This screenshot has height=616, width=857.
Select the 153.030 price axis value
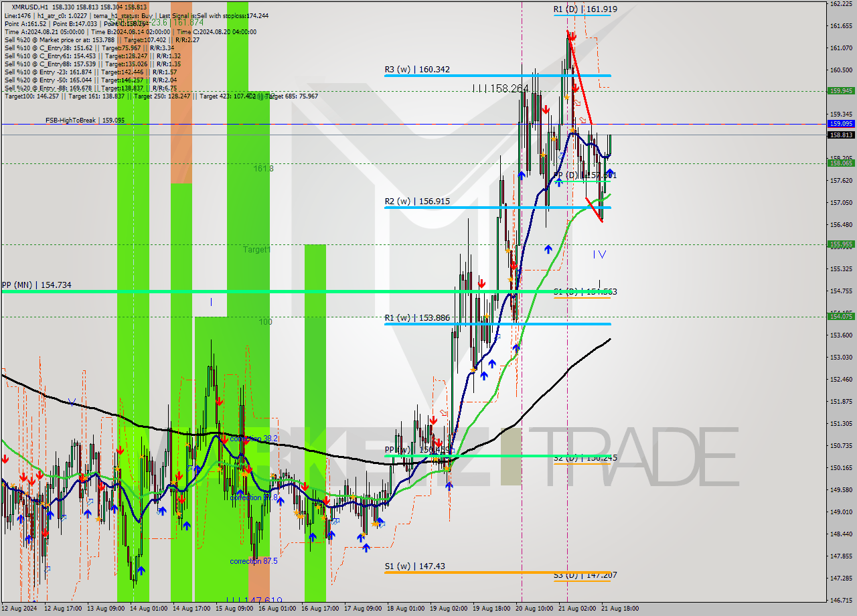click(x=840, y=358)
